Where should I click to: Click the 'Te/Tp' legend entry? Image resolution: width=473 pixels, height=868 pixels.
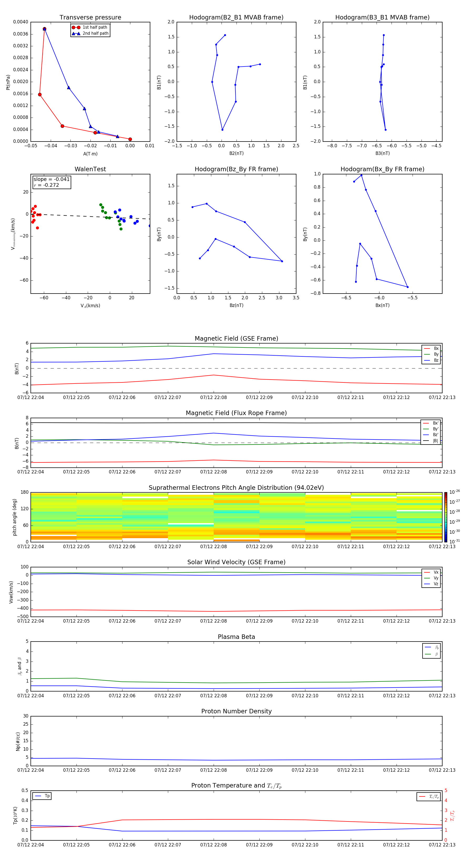click(x=429, y=796)
